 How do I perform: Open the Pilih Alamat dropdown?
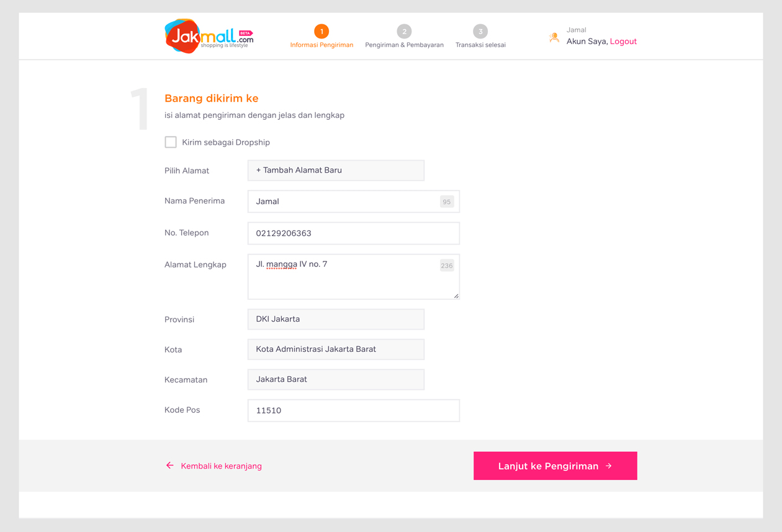pyautogui.click(x=336, y=170)
